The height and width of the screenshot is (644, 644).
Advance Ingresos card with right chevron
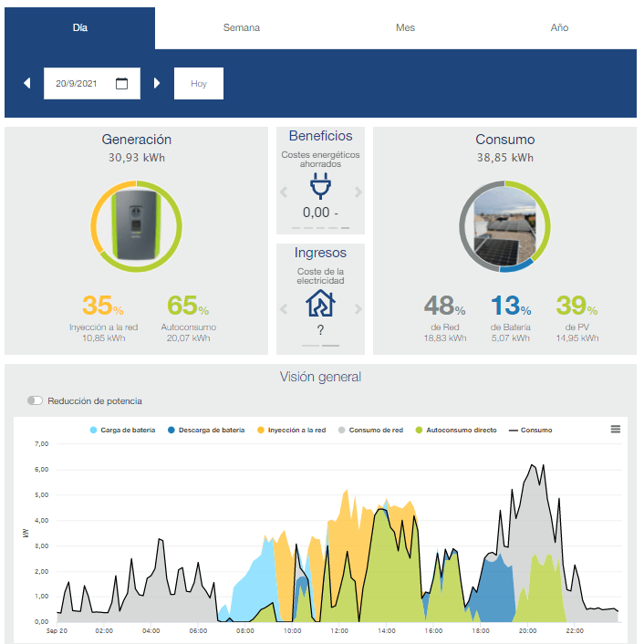pyautogui.click(x=358, y=309)
